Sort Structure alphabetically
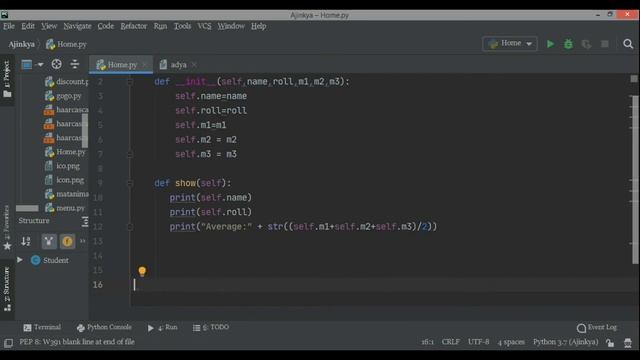 click(x=26, y=241)
